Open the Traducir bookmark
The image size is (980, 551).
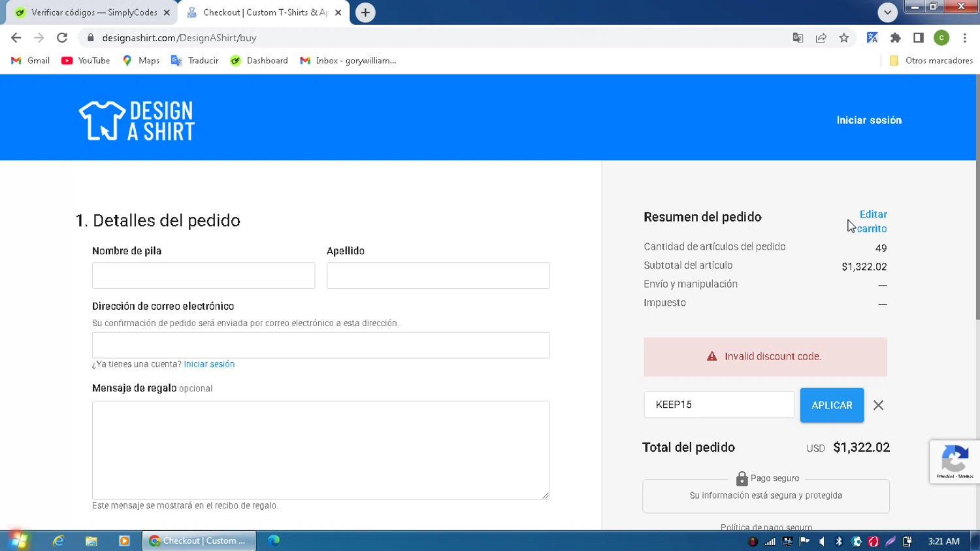point(195,60)
